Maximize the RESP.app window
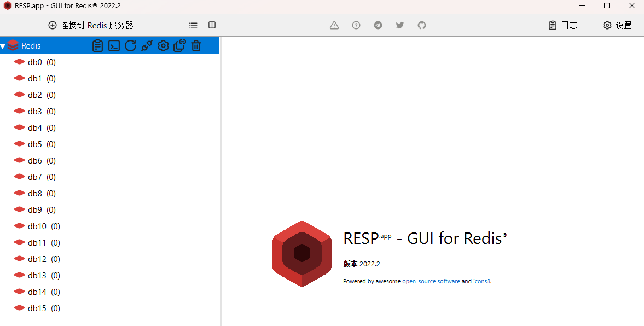The width and height of the screenshot is (644, 326). [x=607, y=6]
